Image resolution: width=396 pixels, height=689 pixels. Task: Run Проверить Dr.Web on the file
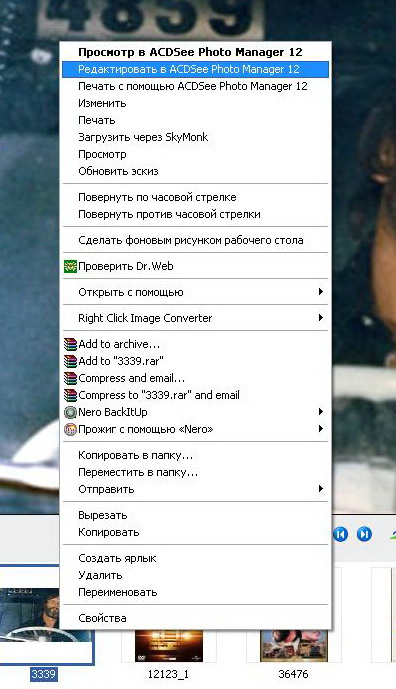pos(196,266)
